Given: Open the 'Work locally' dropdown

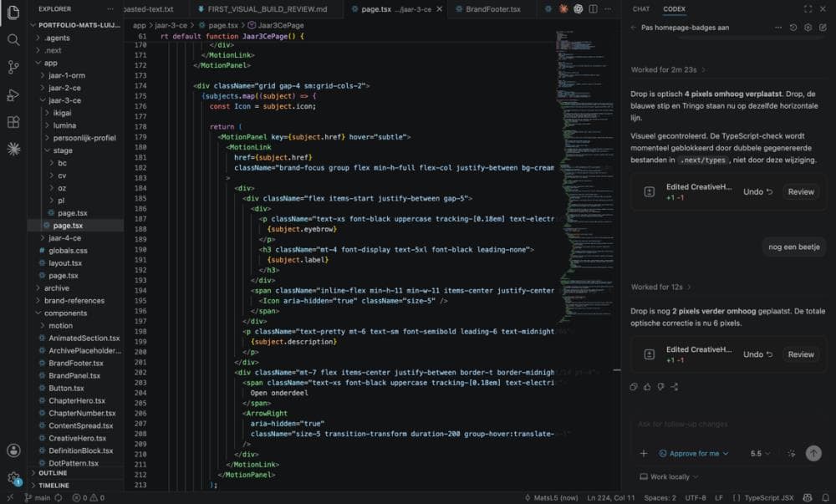Looking at the screenshot, I should click(669, 476).
